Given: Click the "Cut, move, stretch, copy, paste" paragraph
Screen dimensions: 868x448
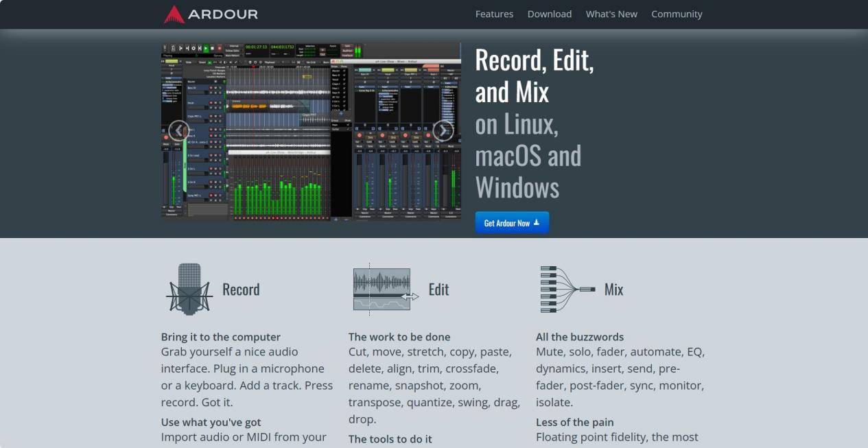Looking at the screenshot, I should point(434,386).
